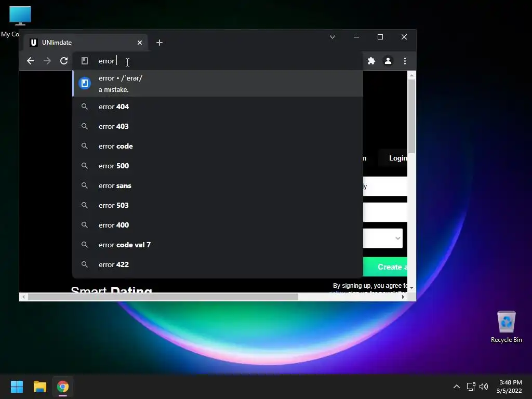
Task: Select the 'error – a mistake' definition suggestion
Action: pos(218,84)
